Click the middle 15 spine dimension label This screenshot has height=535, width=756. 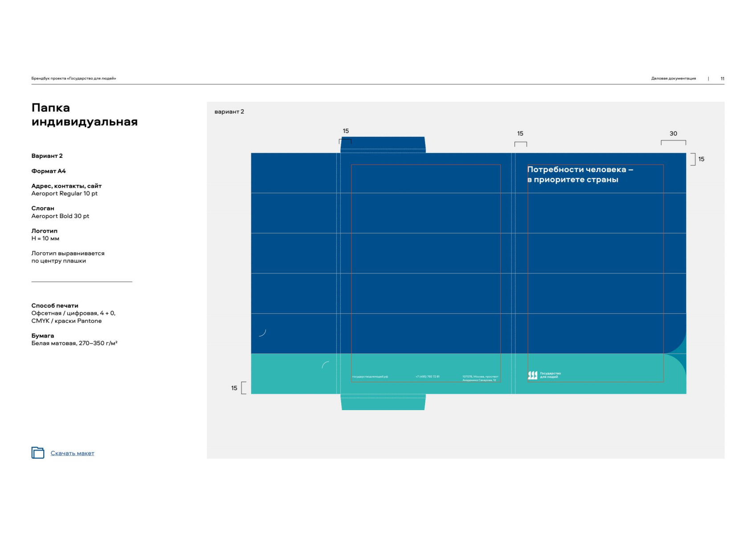click(520, 134)
